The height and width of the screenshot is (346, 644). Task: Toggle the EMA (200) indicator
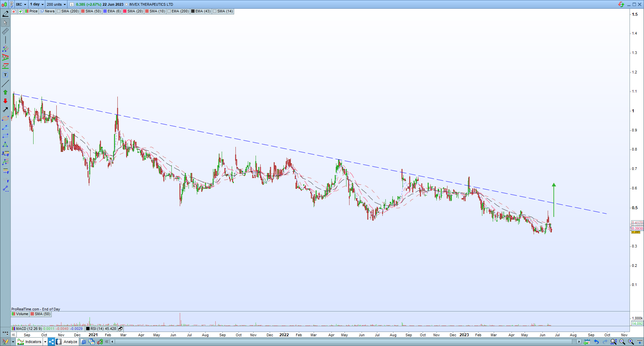(178, 11)
